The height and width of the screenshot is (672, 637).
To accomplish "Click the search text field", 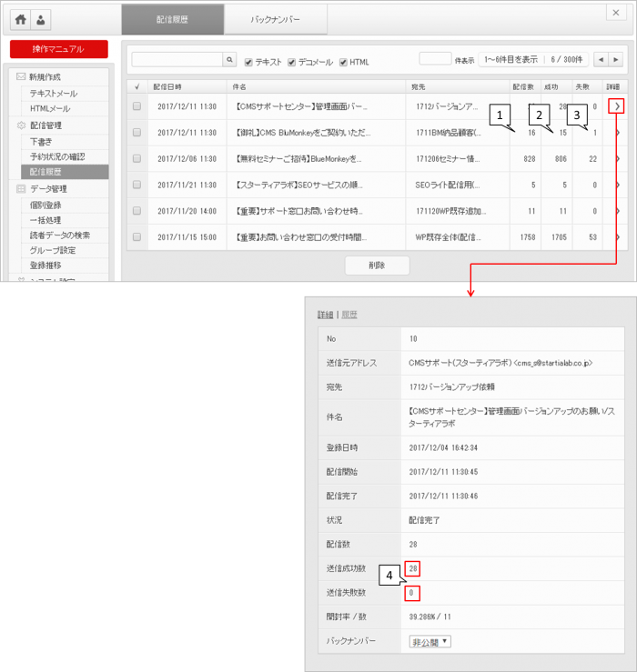I will [x=177, y=60].
